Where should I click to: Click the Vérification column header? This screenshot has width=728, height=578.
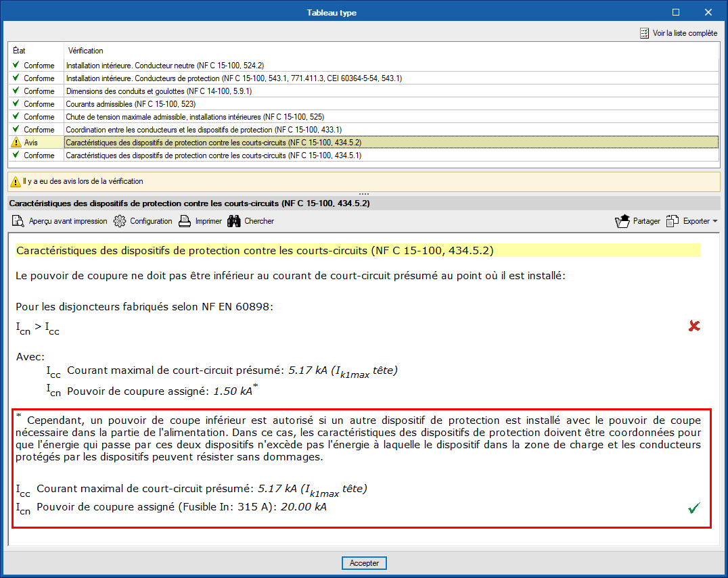86,51
